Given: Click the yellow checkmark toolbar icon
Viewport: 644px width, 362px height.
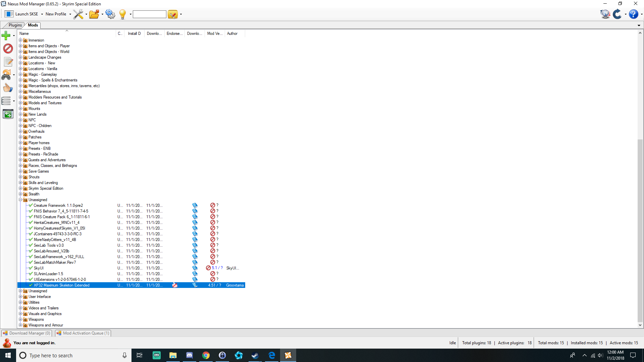Looking at the screenshot, I should tap(172, 14).
